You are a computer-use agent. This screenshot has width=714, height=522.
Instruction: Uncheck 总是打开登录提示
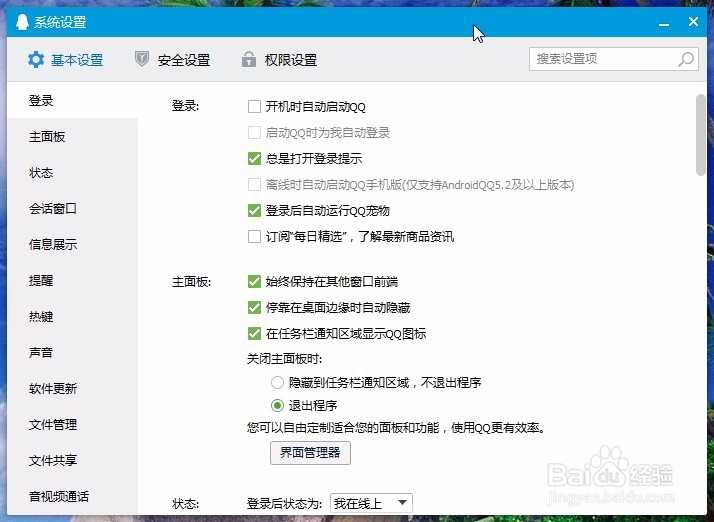(x=254, y=159)
